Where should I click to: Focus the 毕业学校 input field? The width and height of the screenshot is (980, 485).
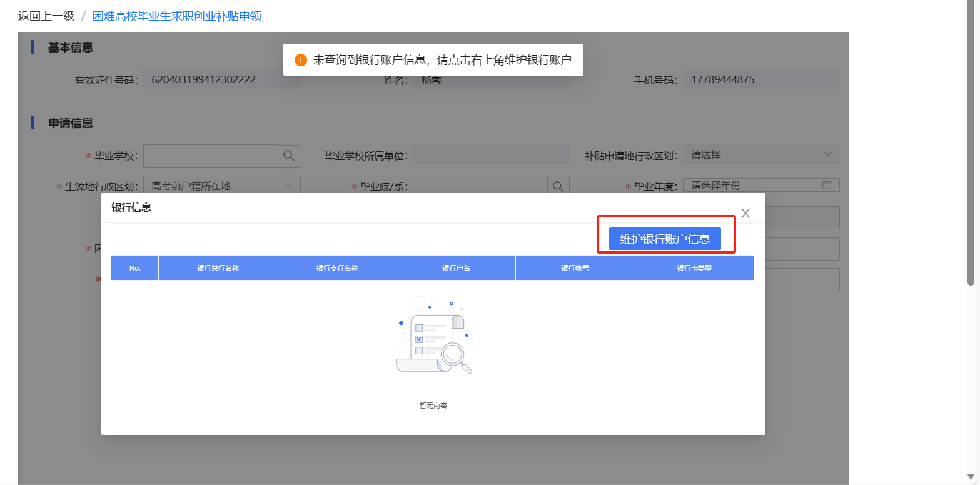(x=211, y=156)
